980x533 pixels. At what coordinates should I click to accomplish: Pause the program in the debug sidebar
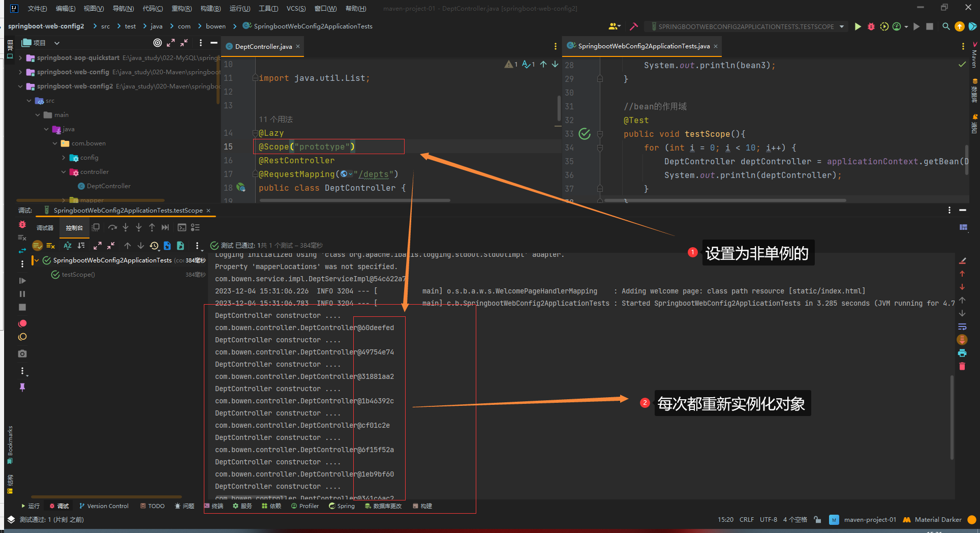pos(22,294)
